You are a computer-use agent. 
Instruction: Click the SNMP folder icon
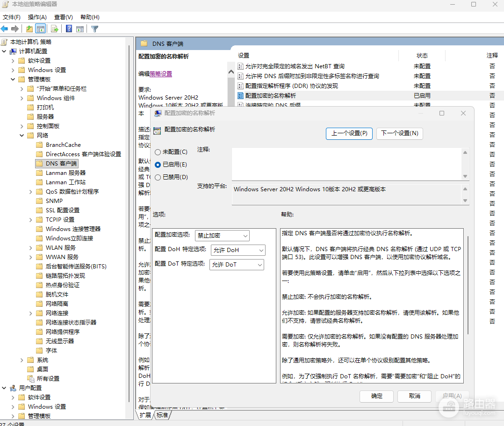pyautogui.click(x=39, y=201)
